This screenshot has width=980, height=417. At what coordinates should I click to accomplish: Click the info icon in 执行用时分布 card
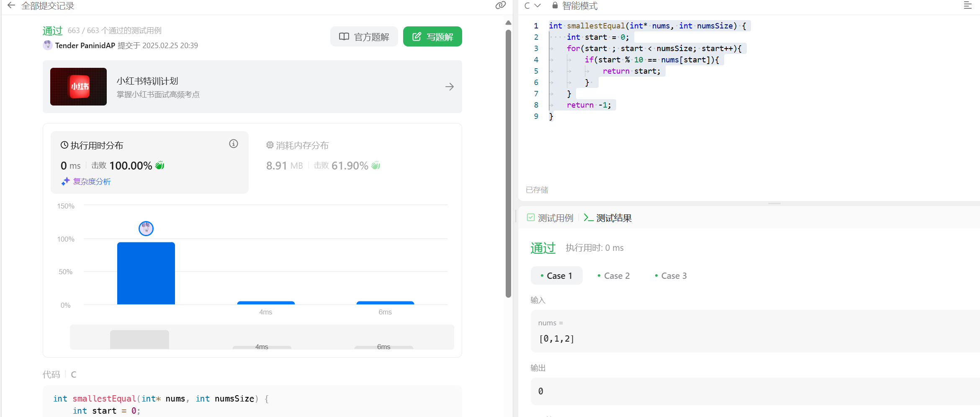(x=234, y=144)
